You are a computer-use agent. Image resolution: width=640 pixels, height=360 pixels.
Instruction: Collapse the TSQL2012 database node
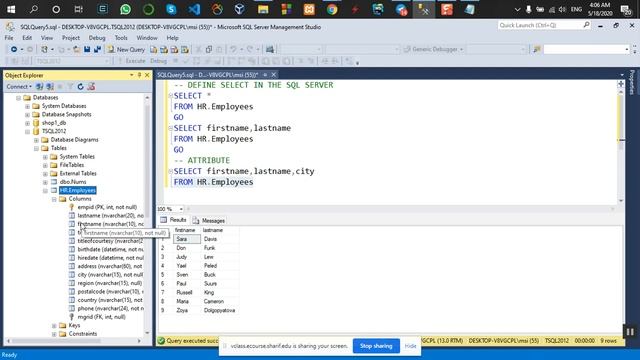pos(27,131)
